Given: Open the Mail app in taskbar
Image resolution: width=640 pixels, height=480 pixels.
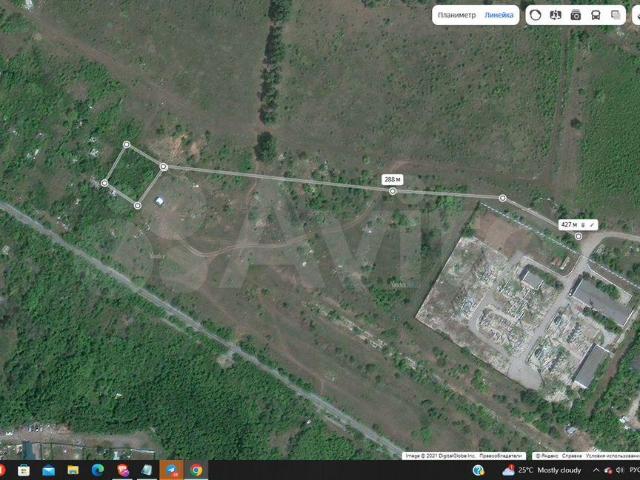Looking at the screenshot, I should pos(49,471).
